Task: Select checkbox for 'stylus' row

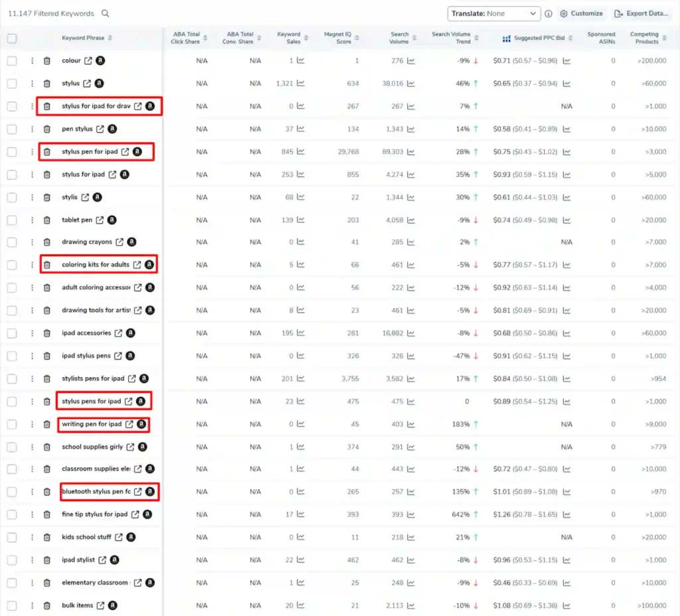Action: pos(12,83)
